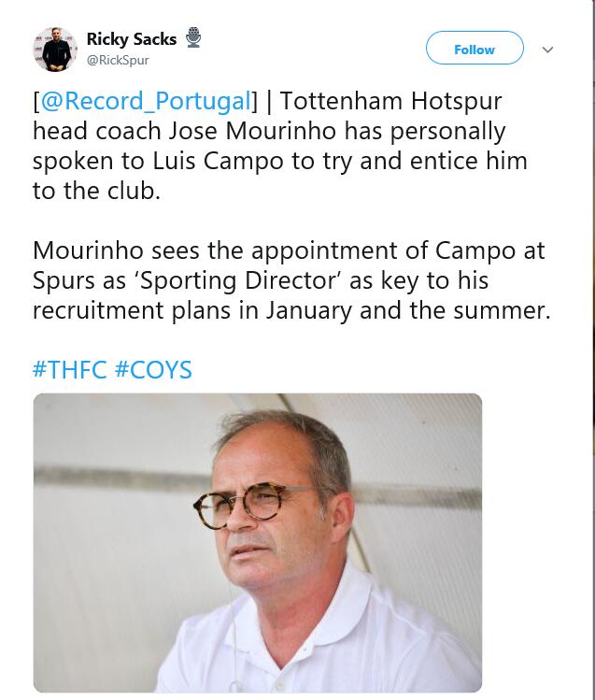Click the 'Tottenham Hotspur' words in tweet

coord(390,101)
